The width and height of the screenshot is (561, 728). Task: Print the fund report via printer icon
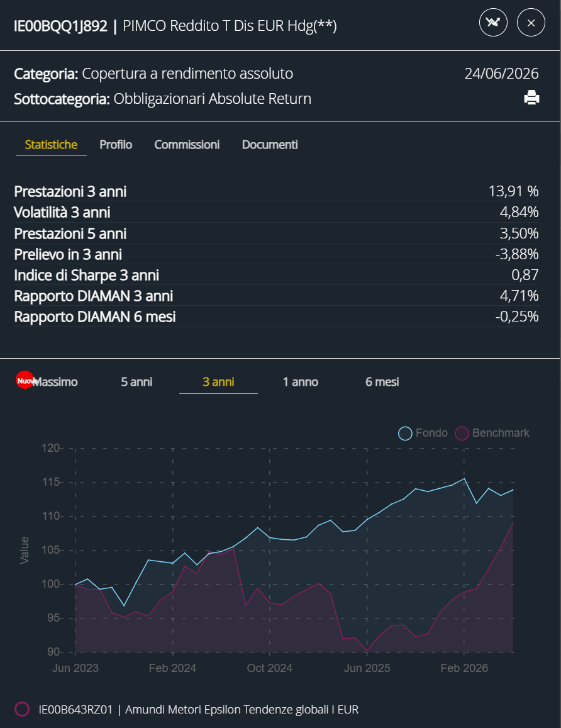click(x=531, y=98)
